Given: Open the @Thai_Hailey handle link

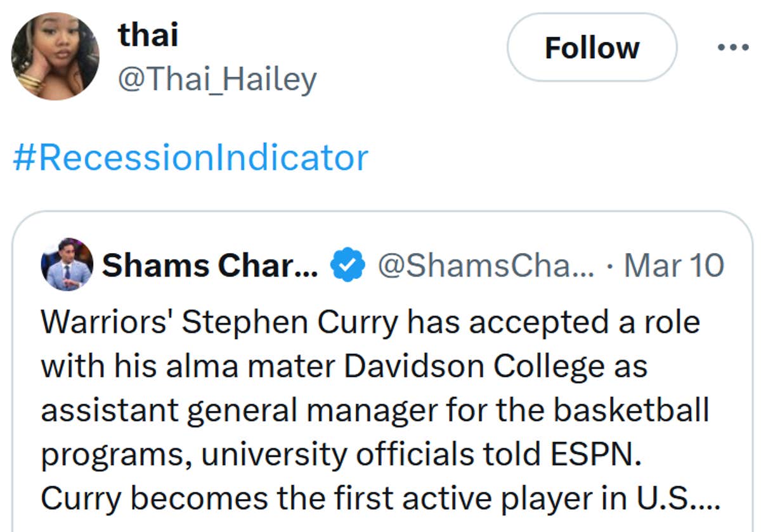Looking at the screenshot, I should (x=217, y=81).
